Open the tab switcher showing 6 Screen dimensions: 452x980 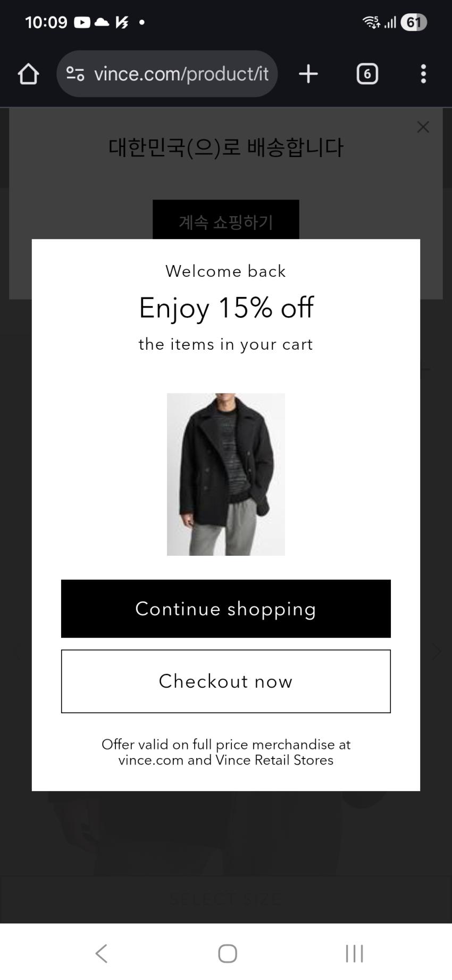[x=367, y=74]
